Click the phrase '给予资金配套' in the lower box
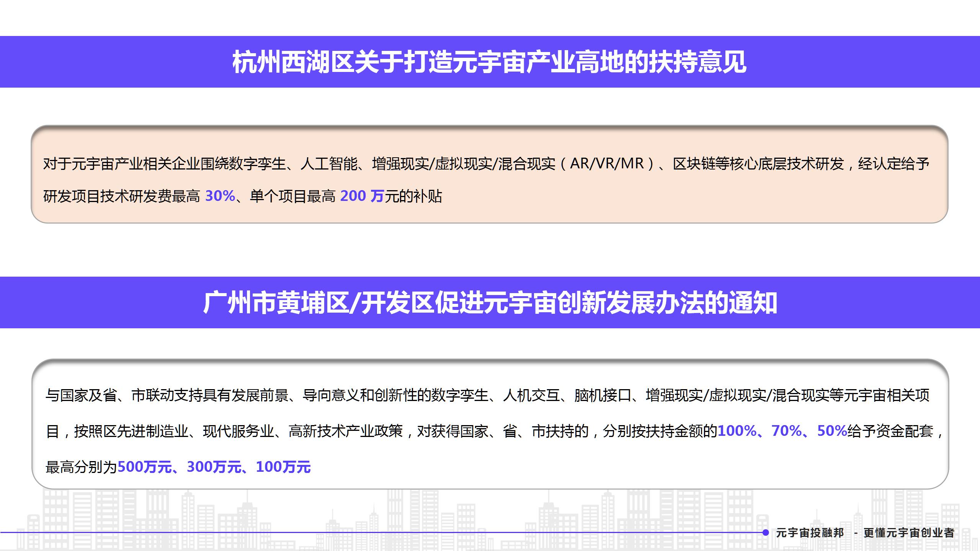This screenshot has height=551, width=980. (890, 431)
